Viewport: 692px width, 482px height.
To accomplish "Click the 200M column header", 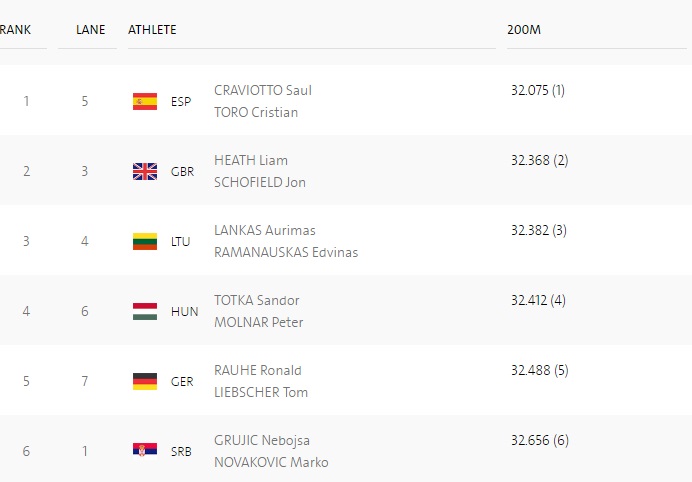I will [x=524, y=30].
